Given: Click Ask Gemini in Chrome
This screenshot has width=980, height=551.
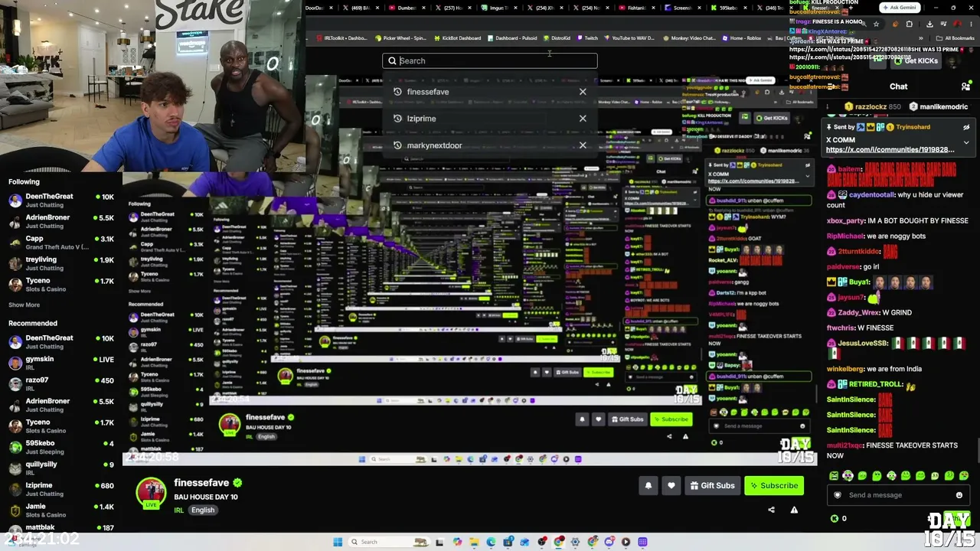Looking at the screenshot, I should coord(899,8).
